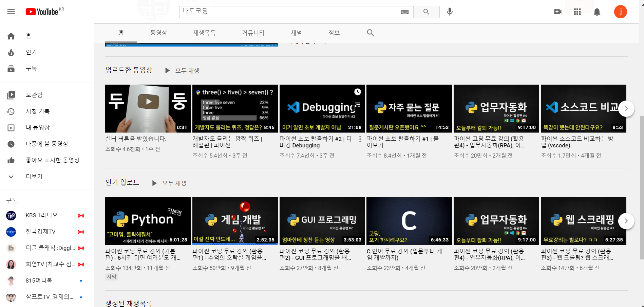Go to 홈 in the left sidebar

(47, 36)
